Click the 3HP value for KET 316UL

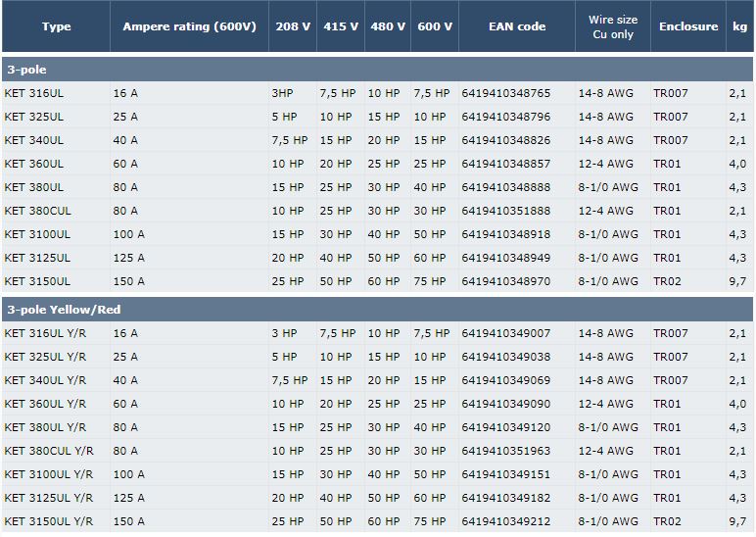(x=282, y=93)
